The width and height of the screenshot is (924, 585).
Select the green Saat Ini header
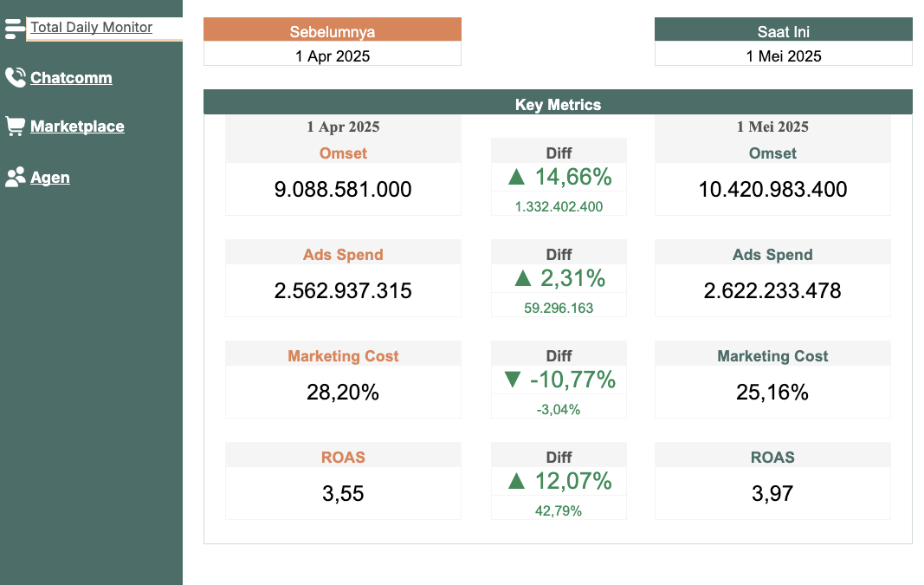783,32
